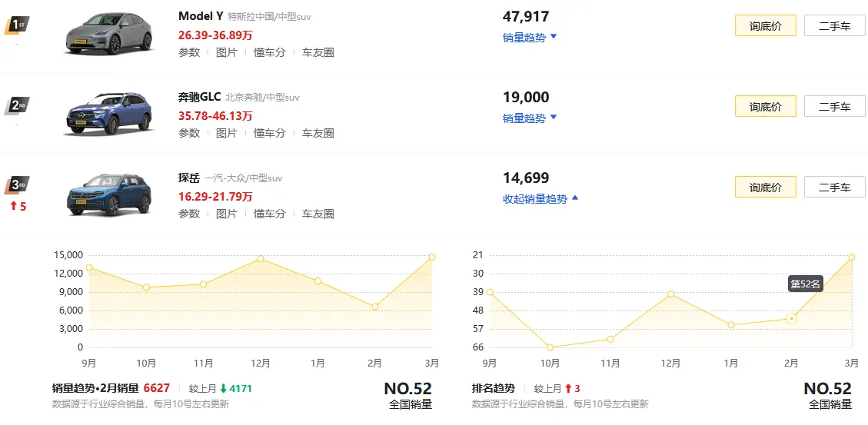Select the 9月 point on sales chart

point(89,268)
